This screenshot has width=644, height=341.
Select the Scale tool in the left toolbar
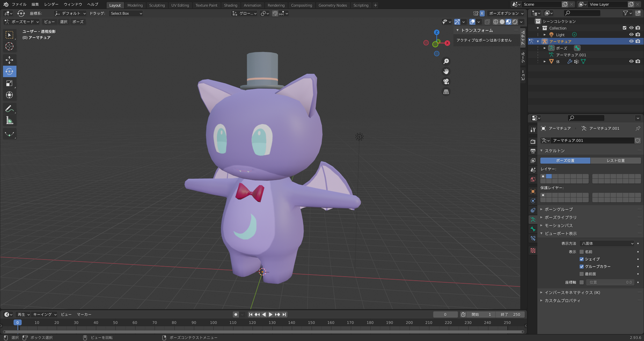10,83
